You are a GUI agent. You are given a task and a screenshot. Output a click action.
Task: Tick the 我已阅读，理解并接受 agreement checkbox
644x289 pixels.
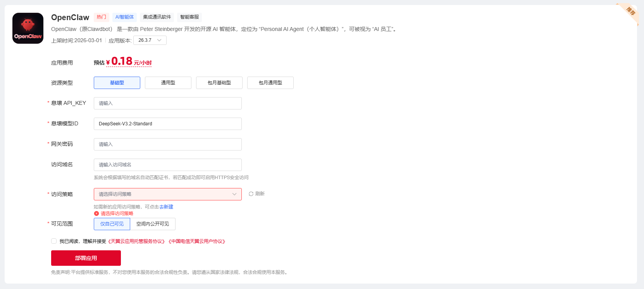[x=54, y=241]
